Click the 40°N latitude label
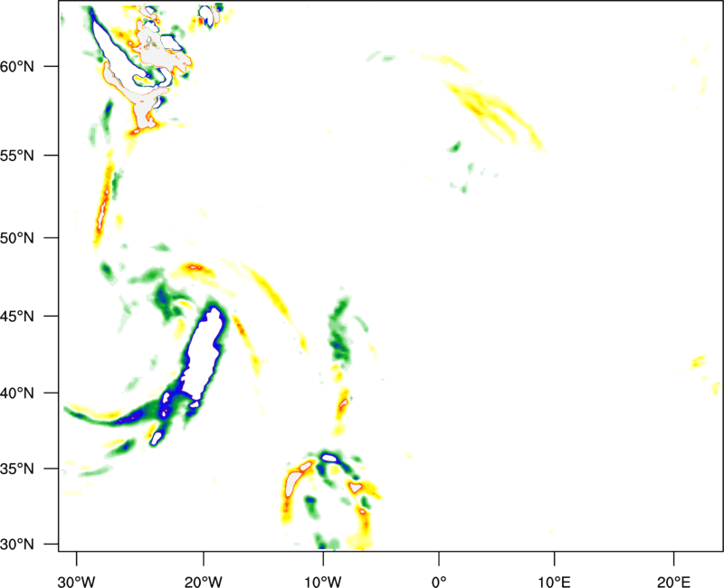Screen dimensions: 724x588 (x=17, y=394)
